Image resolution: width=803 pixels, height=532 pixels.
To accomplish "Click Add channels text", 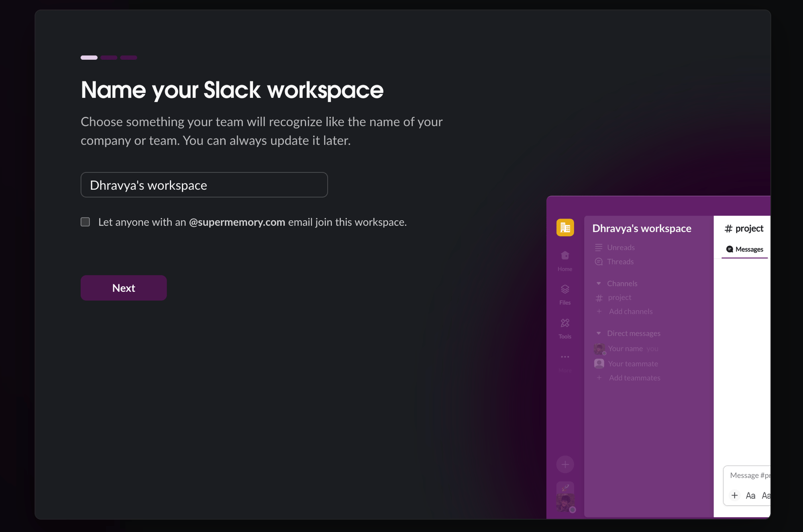I will (x=631, y=311).
